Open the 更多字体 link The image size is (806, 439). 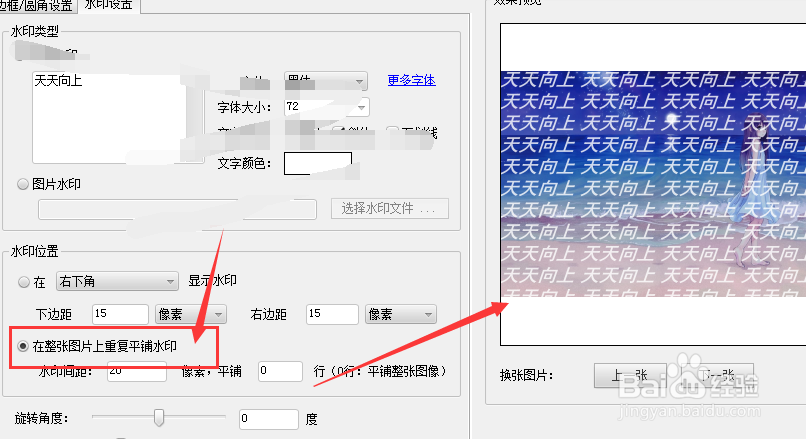click(411, 80)
